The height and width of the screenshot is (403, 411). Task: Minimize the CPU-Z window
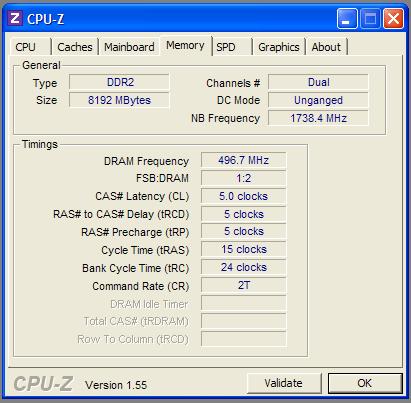347,19
